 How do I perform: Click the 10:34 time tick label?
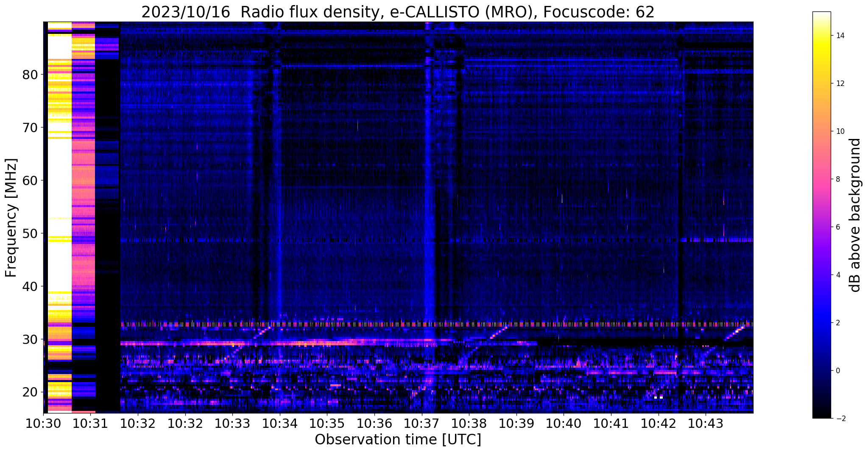pyautogui.click(x=280, y=423)
